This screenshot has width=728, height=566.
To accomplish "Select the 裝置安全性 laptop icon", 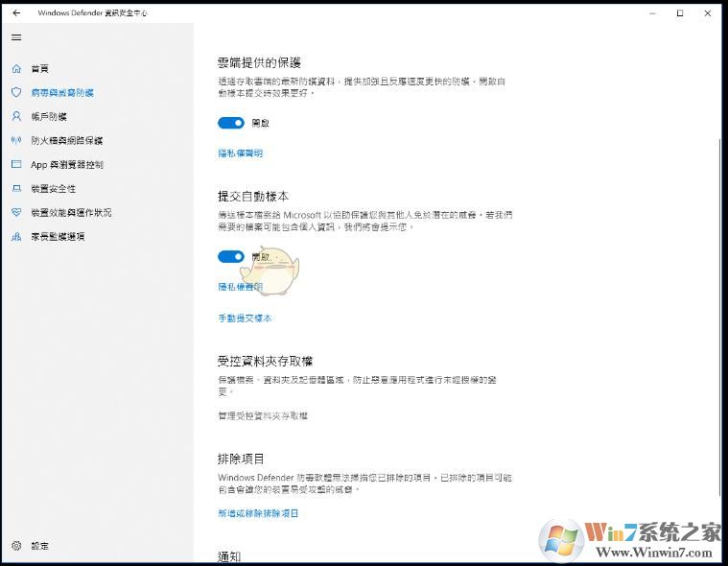I will pyautogui.click(x=16, y=189).
